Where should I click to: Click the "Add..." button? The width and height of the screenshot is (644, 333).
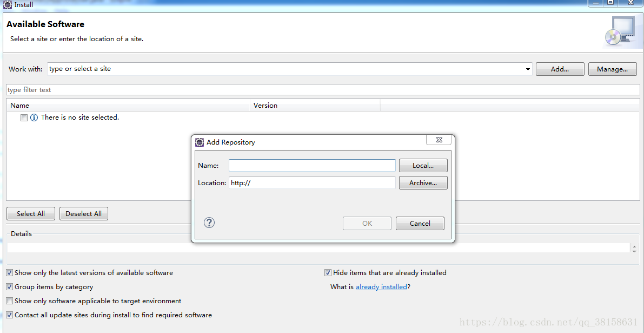click(560, 69)
